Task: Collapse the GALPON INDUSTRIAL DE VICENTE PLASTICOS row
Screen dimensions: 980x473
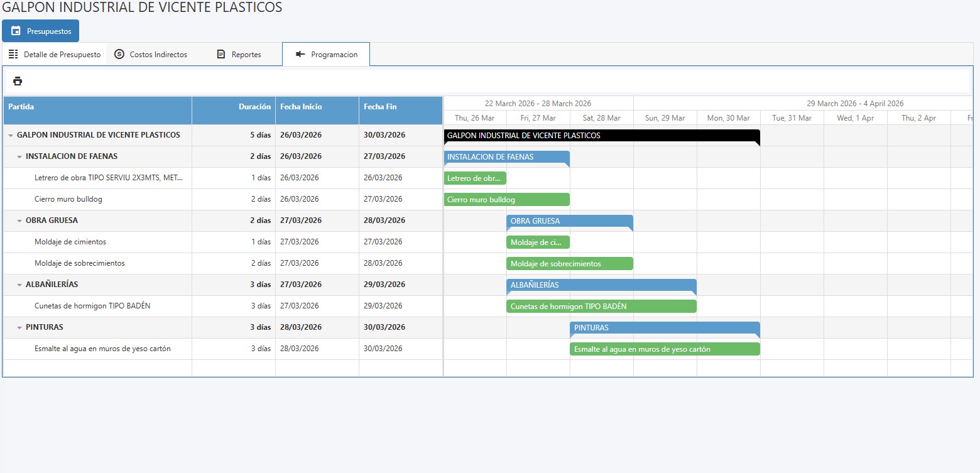Action: [x=11, y=135]
